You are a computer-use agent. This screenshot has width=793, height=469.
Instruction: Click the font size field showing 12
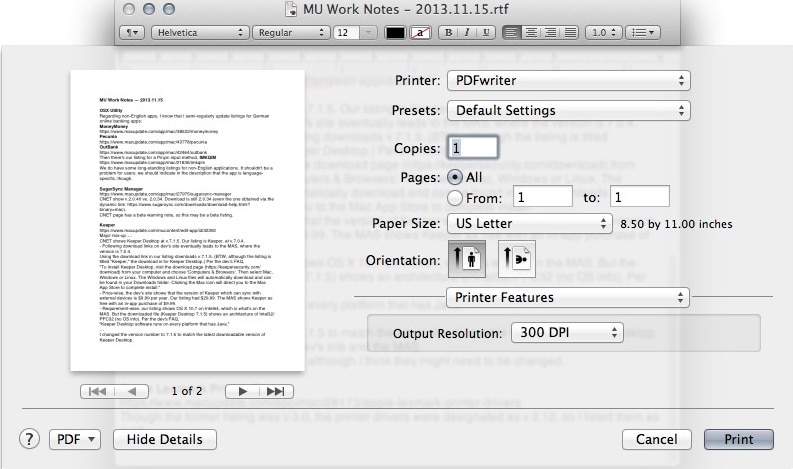(x=346, y=32)
